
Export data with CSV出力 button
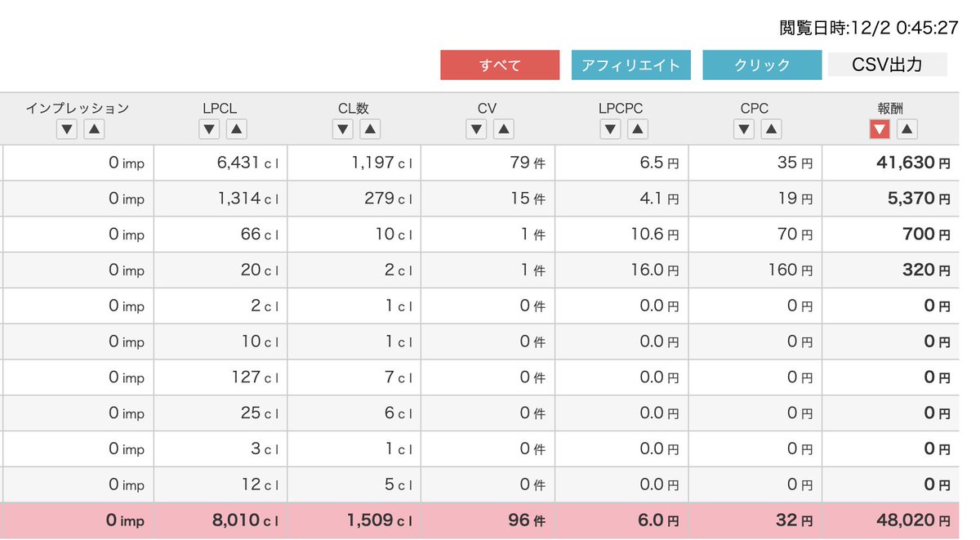point(887,65)
